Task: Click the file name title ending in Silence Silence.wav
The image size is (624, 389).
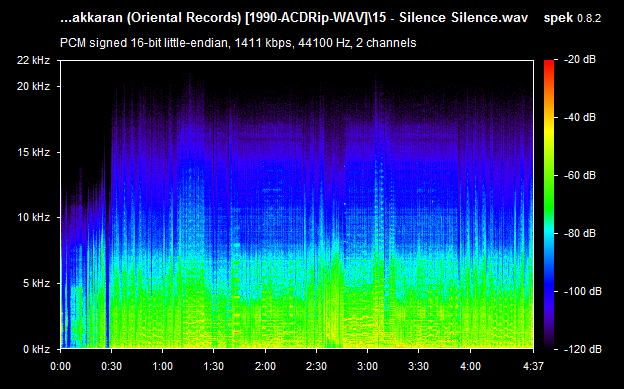Action: [x=294, y=18]
